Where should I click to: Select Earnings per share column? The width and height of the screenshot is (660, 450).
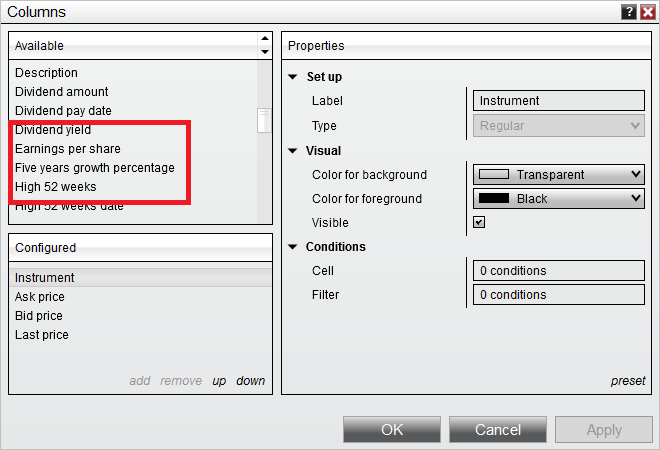pos(67,149)
